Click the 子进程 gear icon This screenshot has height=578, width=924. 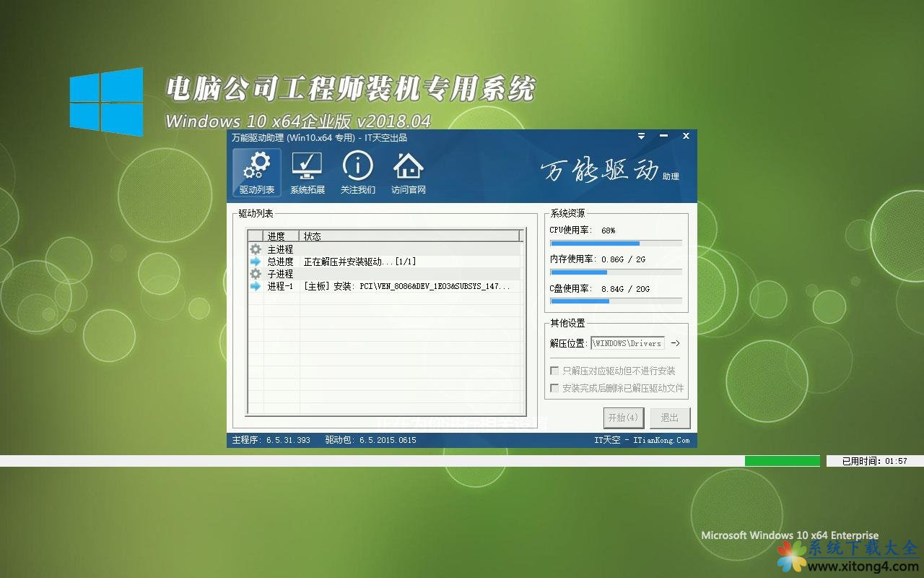(x=256, y=274)
